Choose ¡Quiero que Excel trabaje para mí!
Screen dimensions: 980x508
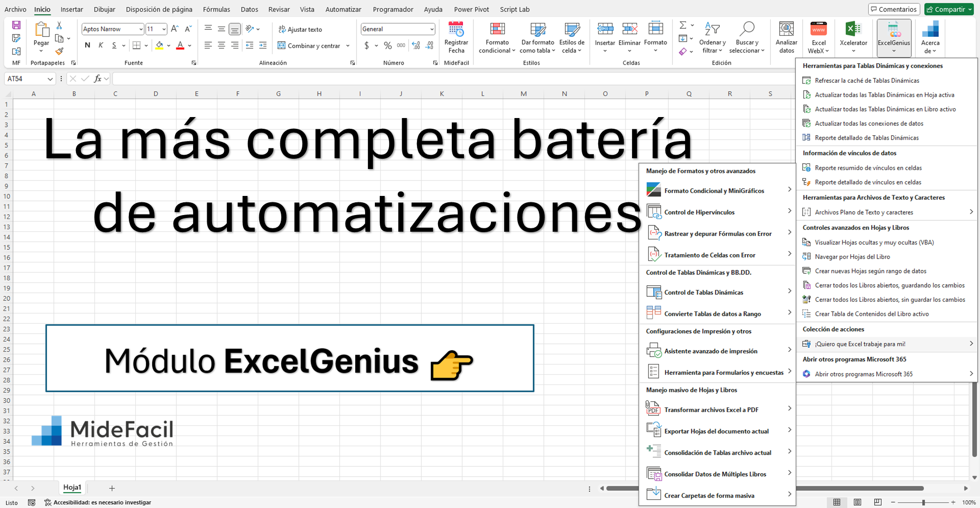tap(887, 344)
